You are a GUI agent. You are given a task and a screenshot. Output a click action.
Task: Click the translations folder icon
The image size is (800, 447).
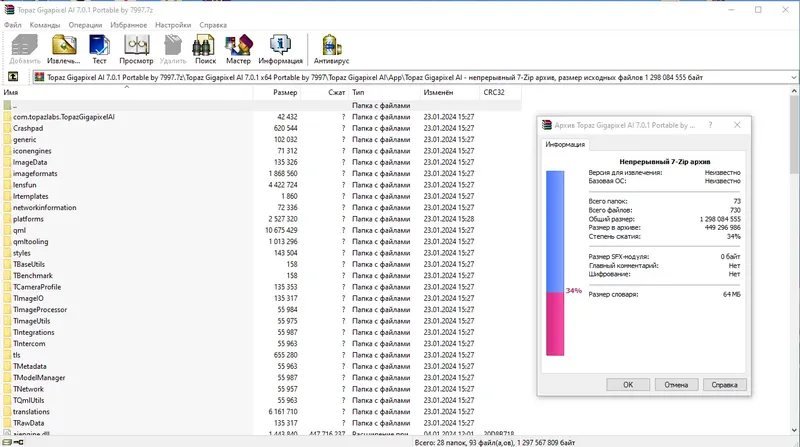click(7, 411)
